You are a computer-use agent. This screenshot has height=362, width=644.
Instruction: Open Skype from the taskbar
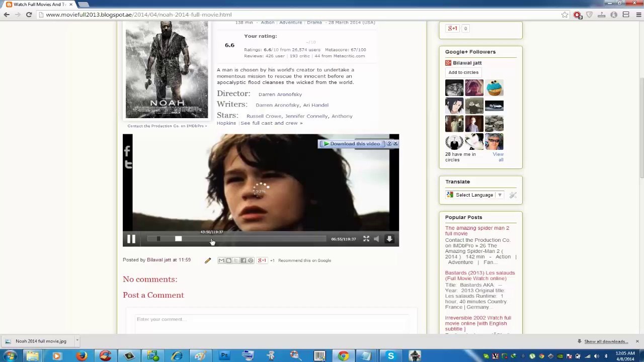point(391,356)
